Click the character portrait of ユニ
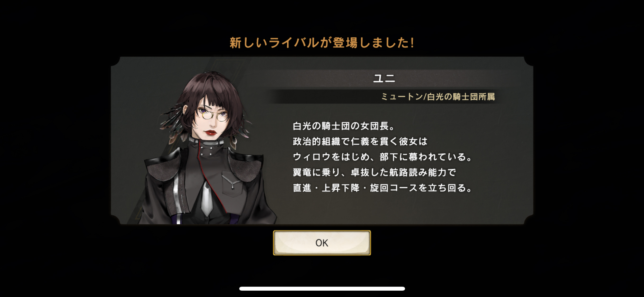644x297 pixels. [206, 148]
